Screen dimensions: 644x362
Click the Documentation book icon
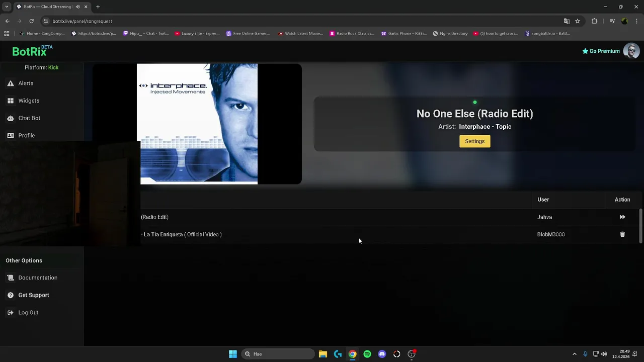pos(11,278)
